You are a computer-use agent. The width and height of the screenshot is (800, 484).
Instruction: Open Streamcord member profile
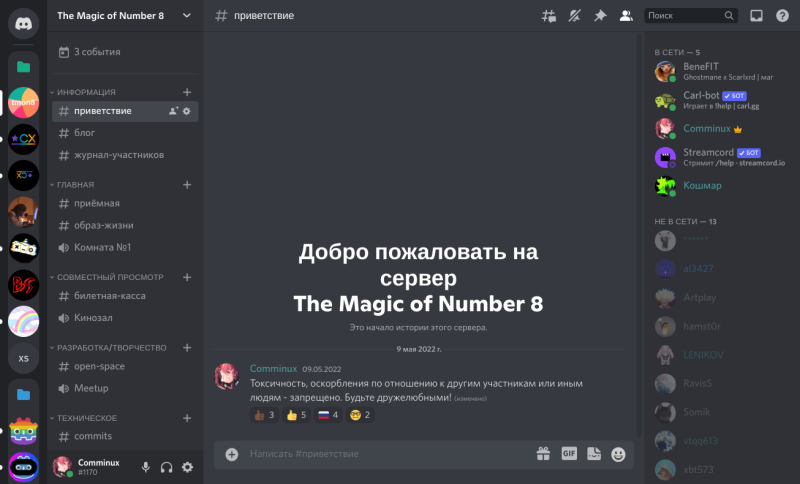coord(720,157)
